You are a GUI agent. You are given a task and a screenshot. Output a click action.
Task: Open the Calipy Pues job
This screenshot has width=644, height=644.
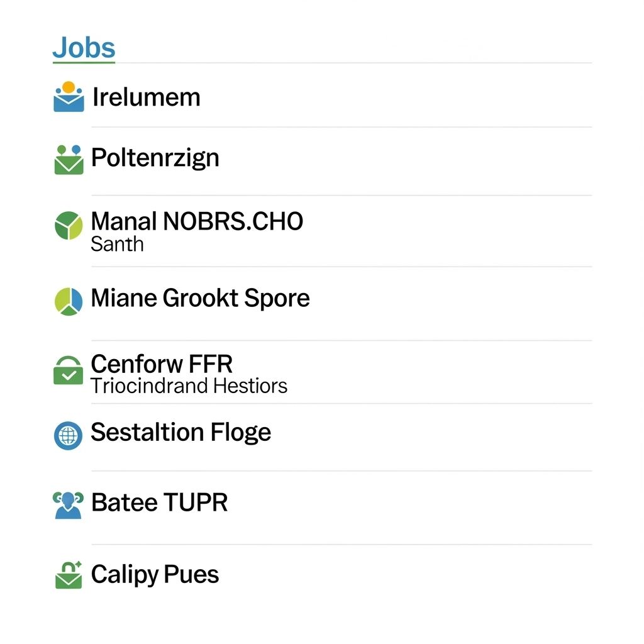155,574
